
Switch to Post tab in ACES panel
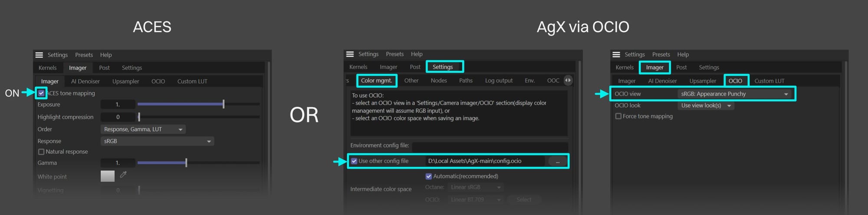click(x=104, y=68)
